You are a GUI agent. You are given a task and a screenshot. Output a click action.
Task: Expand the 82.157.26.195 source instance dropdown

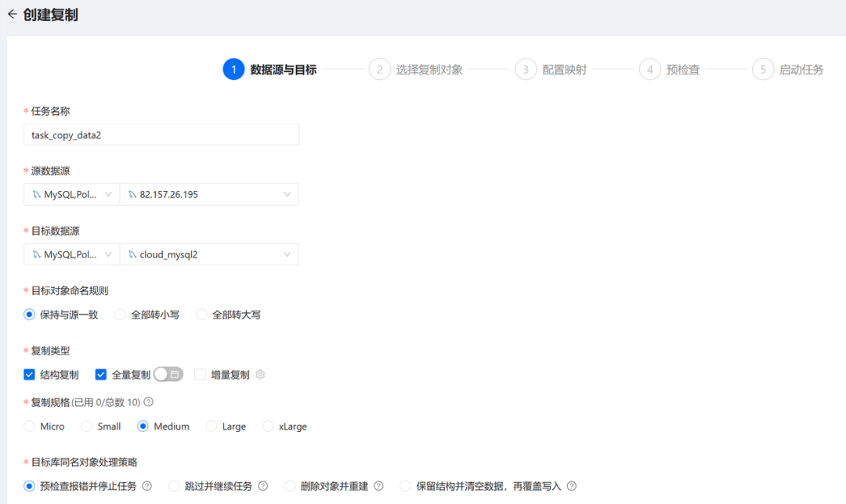click(x=208, y=195)
